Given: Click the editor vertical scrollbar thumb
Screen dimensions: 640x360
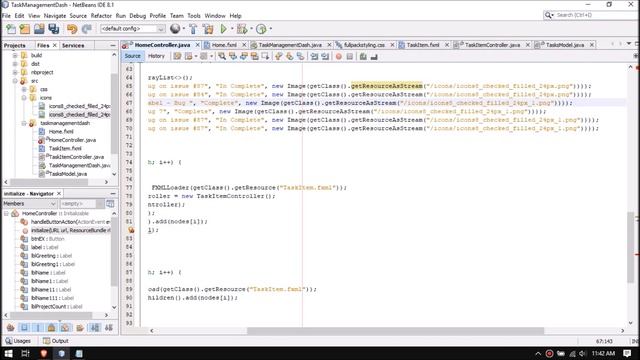Looking at the screenshot, I should pos(631,247).
